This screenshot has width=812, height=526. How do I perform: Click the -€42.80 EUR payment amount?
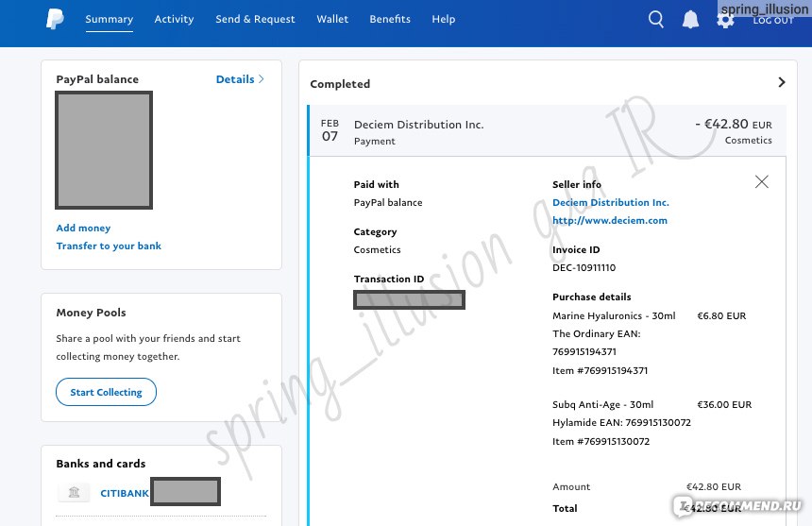tap(734, 125)
